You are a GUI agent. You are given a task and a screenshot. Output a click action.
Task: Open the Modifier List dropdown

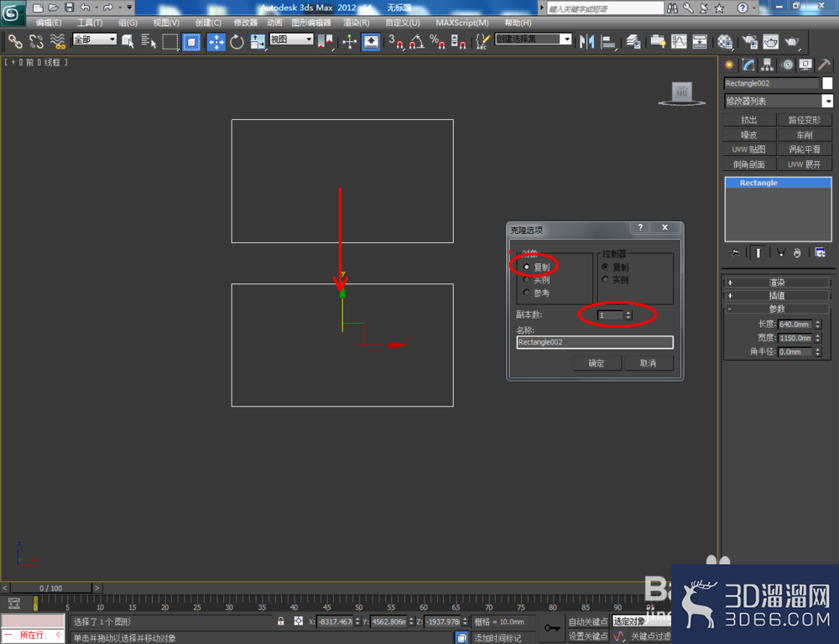tap(779, 101)
